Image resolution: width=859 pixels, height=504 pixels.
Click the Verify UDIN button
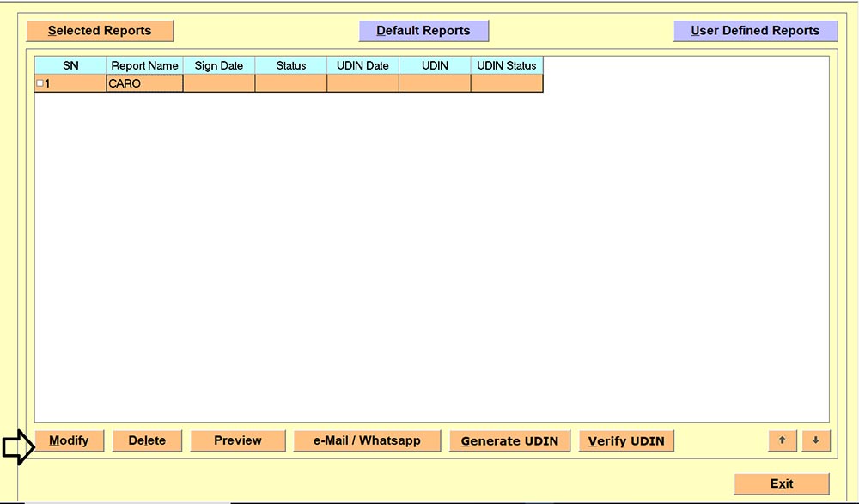[626, 441]
